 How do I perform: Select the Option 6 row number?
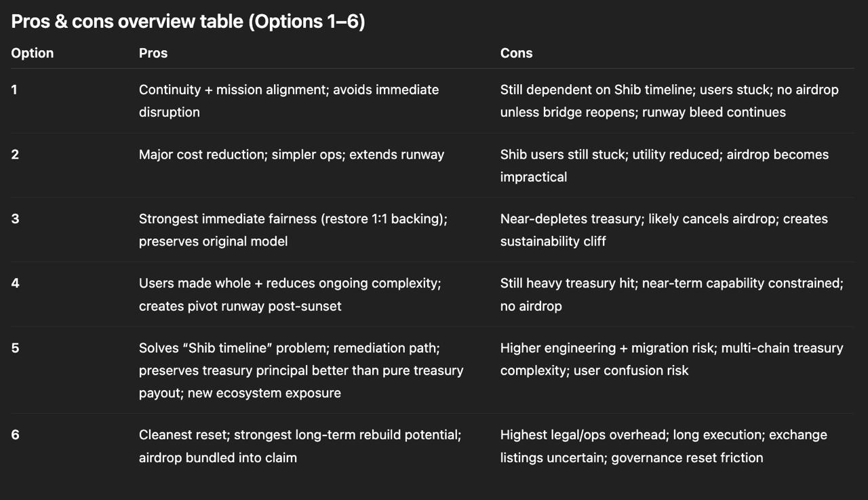click(x=15, y=434)
